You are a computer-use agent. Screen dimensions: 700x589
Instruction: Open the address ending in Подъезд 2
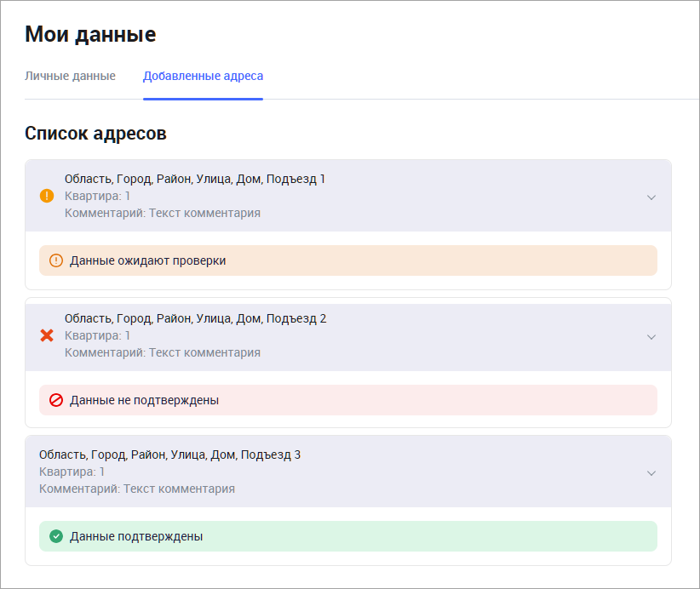pos(195,318)
